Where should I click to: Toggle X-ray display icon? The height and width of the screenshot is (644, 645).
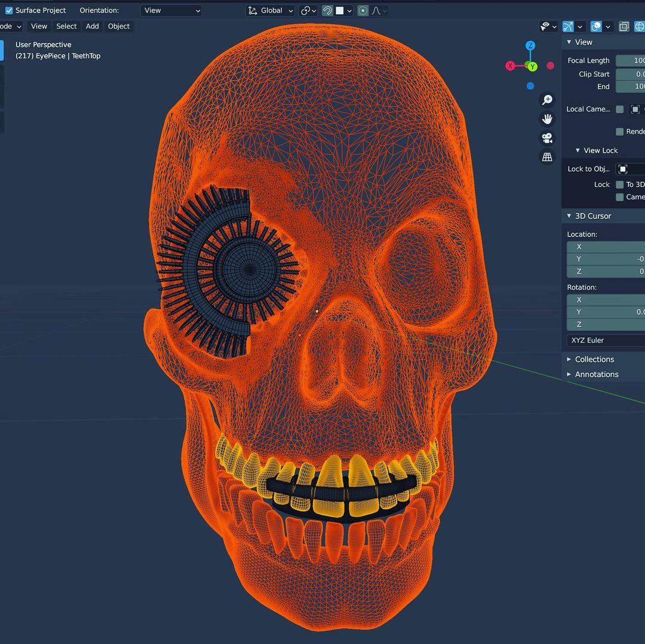(623, 26)
